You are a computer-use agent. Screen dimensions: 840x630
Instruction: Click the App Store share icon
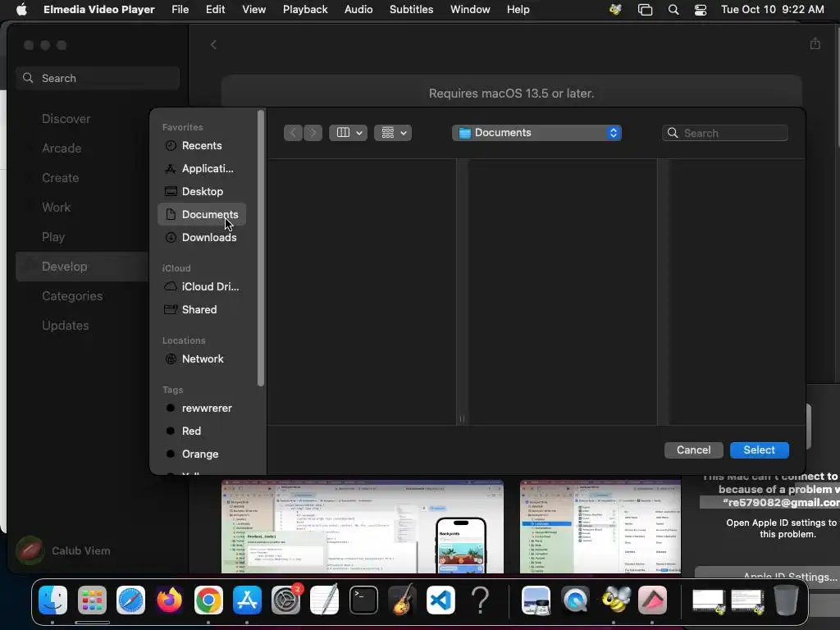[815, 44]
